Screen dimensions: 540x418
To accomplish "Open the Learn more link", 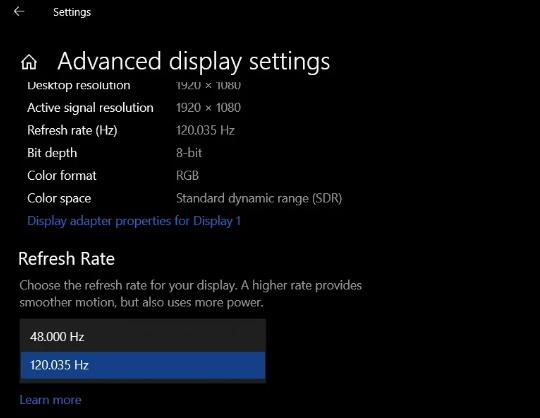I will pyautogui.click(x=50, y=400).
